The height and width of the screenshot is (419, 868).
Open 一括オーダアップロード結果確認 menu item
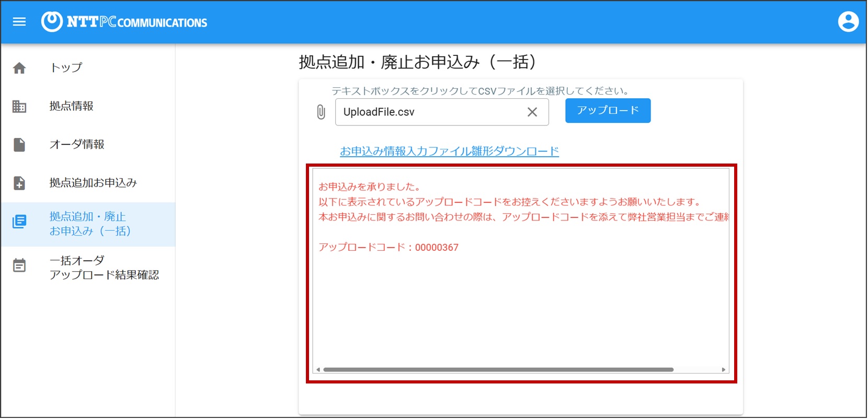pos(88,267)
